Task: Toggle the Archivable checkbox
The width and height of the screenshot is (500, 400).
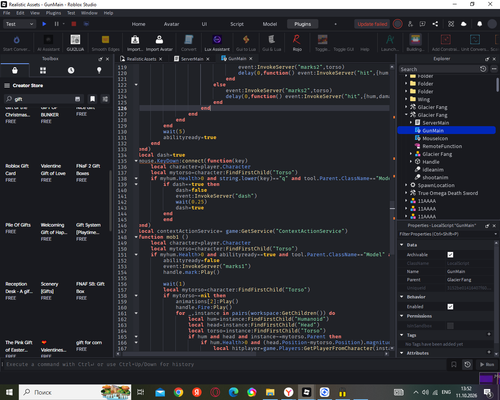Action: point(450,255)
